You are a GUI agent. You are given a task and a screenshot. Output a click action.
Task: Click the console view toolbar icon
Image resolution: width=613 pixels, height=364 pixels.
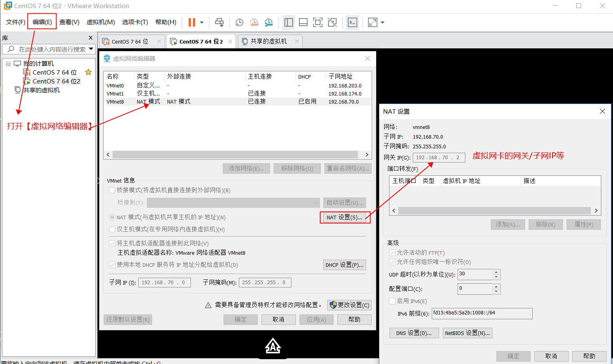(x=352, y=23)
